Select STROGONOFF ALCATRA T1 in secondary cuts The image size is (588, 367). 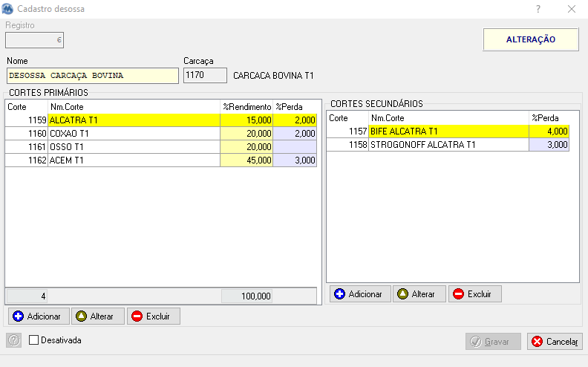tap(449, 145)
